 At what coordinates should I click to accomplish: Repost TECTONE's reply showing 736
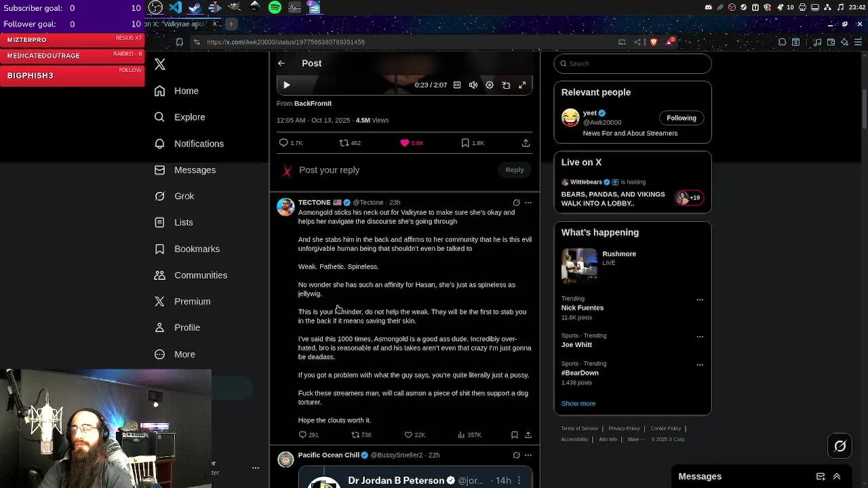(x=361, y=435)
